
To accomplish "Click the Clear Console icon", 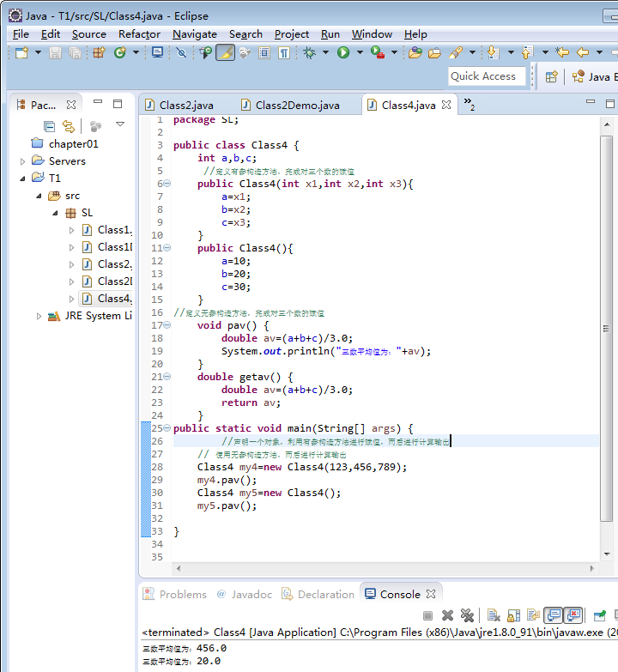I will tap(493, 615).
